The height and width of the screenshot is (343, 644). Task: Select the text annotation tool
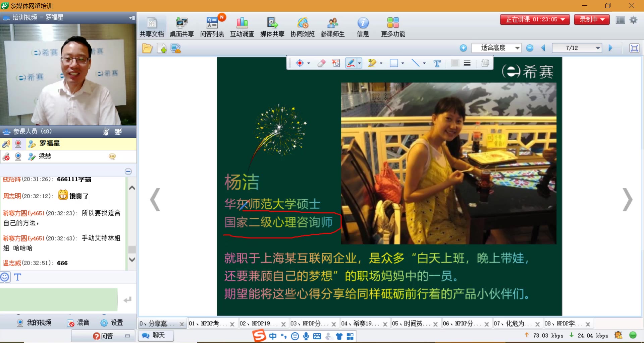(437, 63)
